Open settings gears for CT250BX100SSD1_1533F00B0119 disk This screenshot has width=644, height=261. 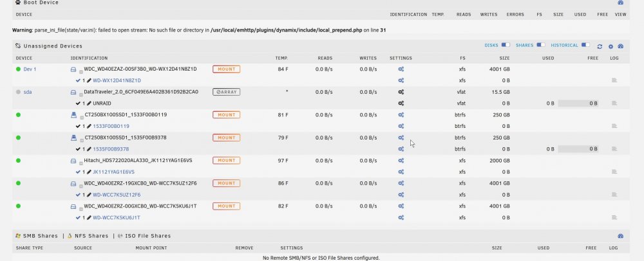(x=401, y=115)
